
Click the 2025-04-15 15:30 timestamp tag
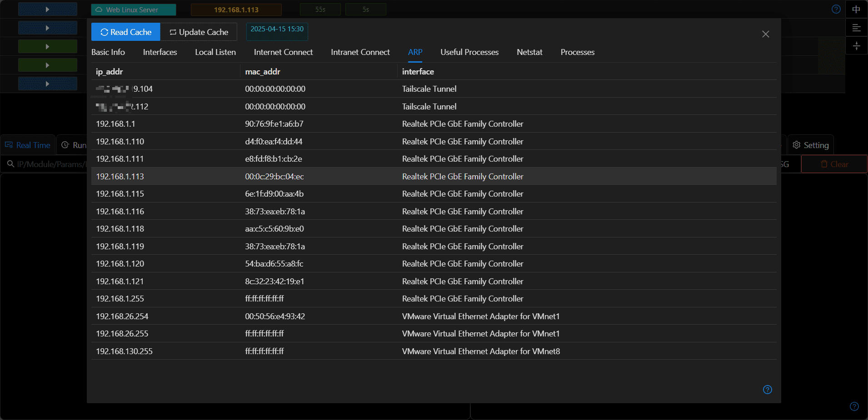pyautogui.click(x=277, y=31)
